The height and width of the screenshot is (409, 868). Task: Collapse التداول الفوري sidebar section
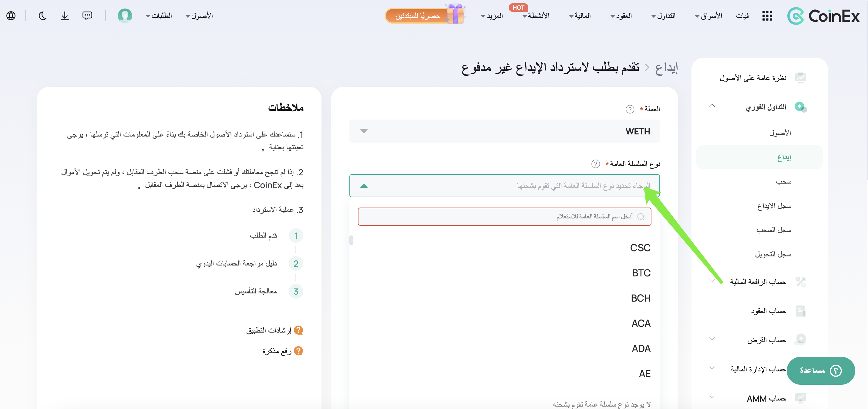click(x=712, y=106)
